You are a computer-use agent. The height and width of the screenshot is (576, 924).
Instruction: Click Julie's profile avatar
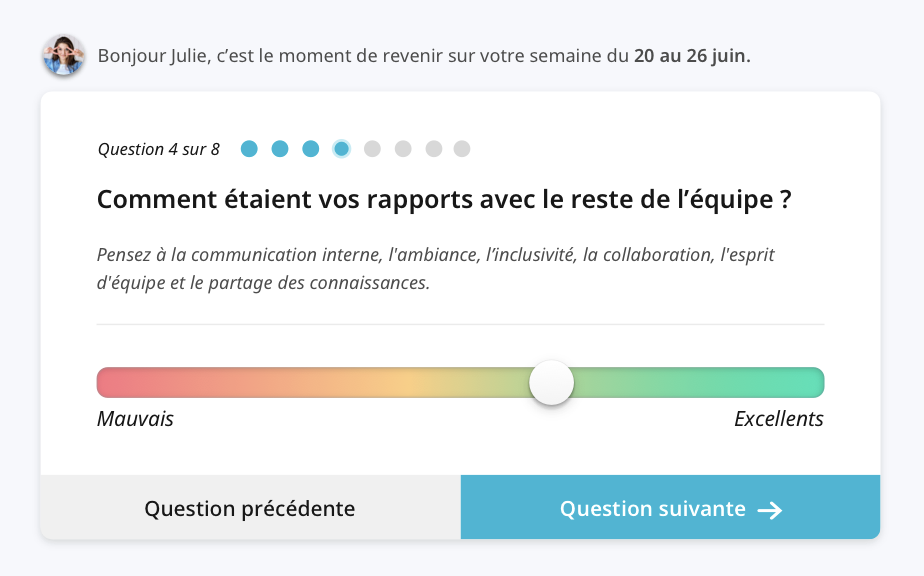click(x=63, y=55)
